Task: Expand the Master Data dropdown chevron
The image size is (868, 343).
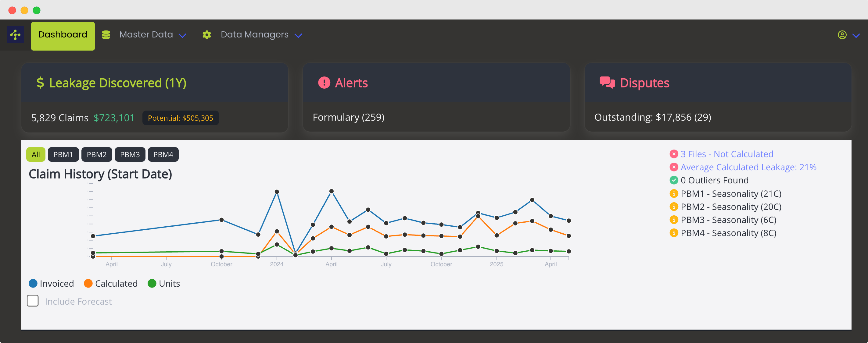Action: click(182, 35)
